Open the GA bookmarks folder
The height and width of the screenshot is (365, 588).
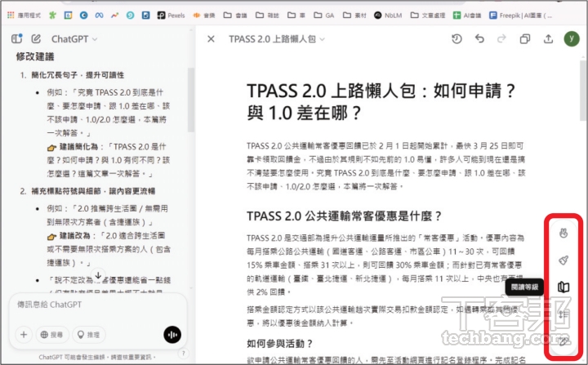pos(324,16)
